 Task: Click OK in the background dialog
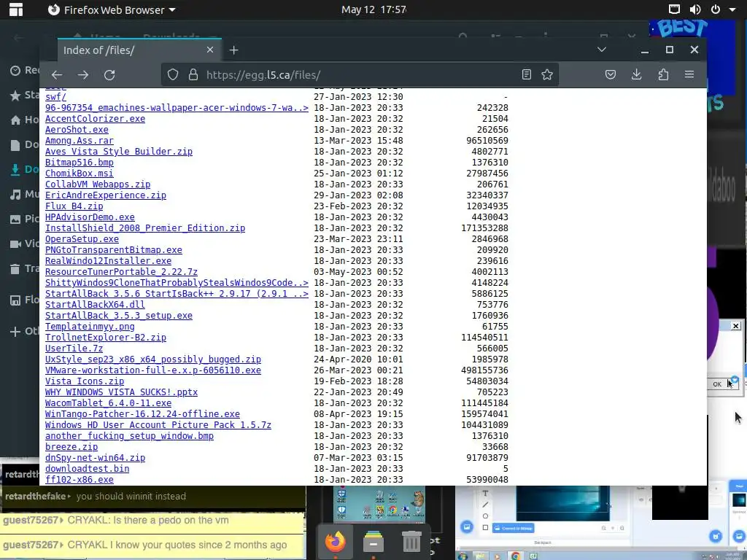click(721, 384)
